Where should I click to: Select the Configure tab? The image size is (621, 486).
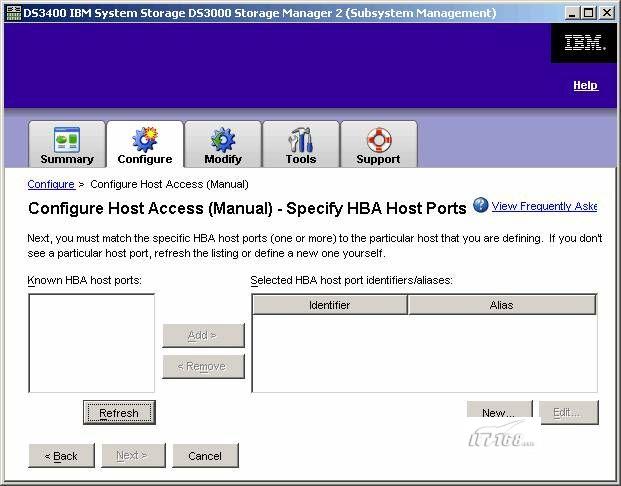point(145,145)
